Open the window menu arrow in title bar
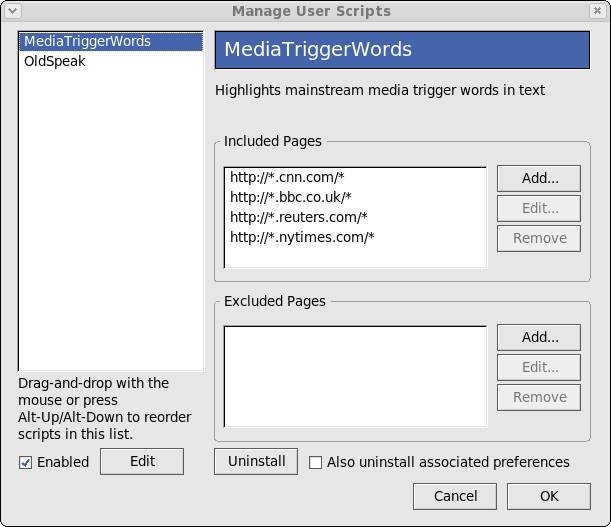This screenshot has width=611, height=527. 12,11
